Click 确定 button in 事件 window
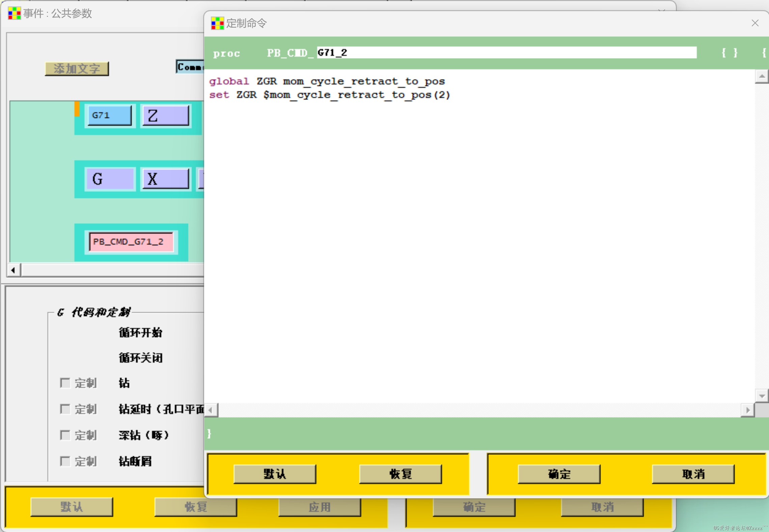Image resolution: width=769 pixels, height=532 pixels. (x=474, y=507)
